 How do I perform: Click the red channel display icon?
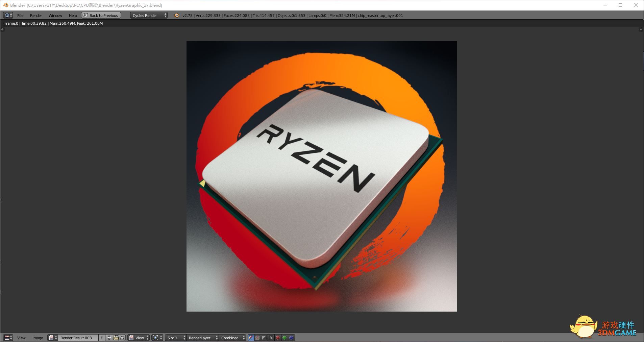[278, 338]
